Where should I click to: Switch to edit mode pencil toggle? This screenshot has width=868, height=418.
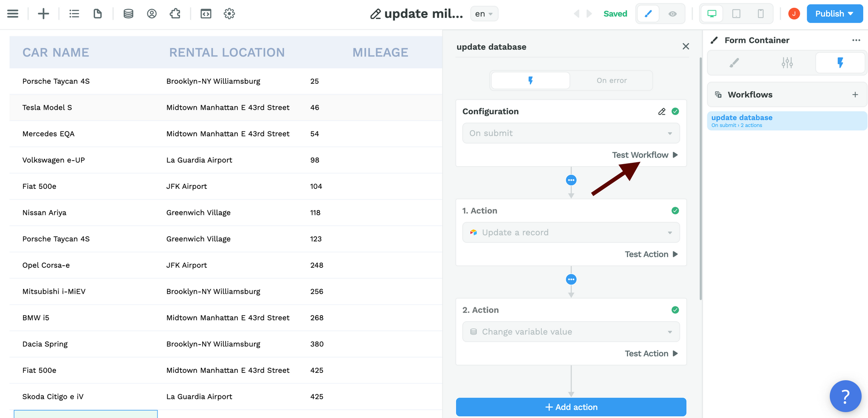648,14
